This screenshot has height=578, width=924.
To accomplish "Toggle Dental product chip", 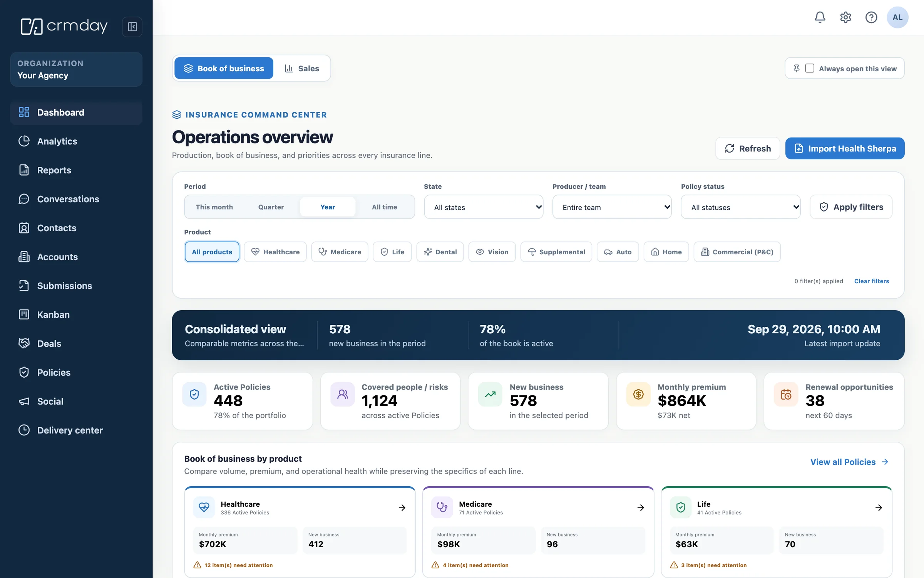I will tap(440, 252).
